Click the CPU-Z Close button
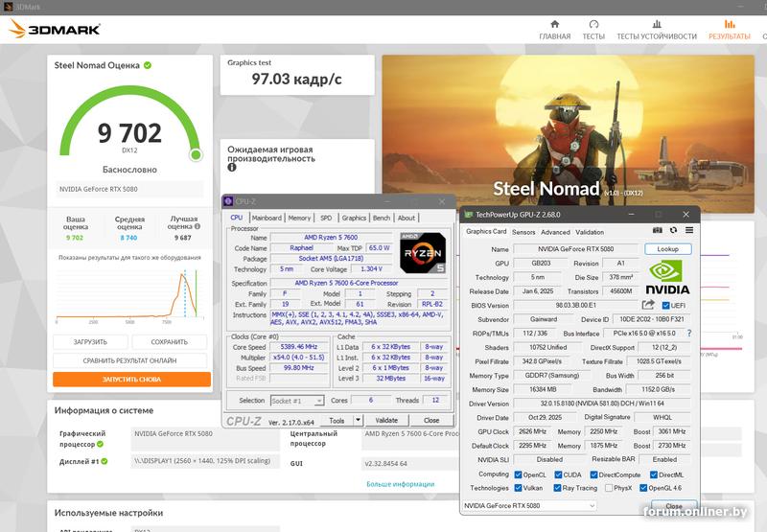767x532 pixels. tap(431, 420)
